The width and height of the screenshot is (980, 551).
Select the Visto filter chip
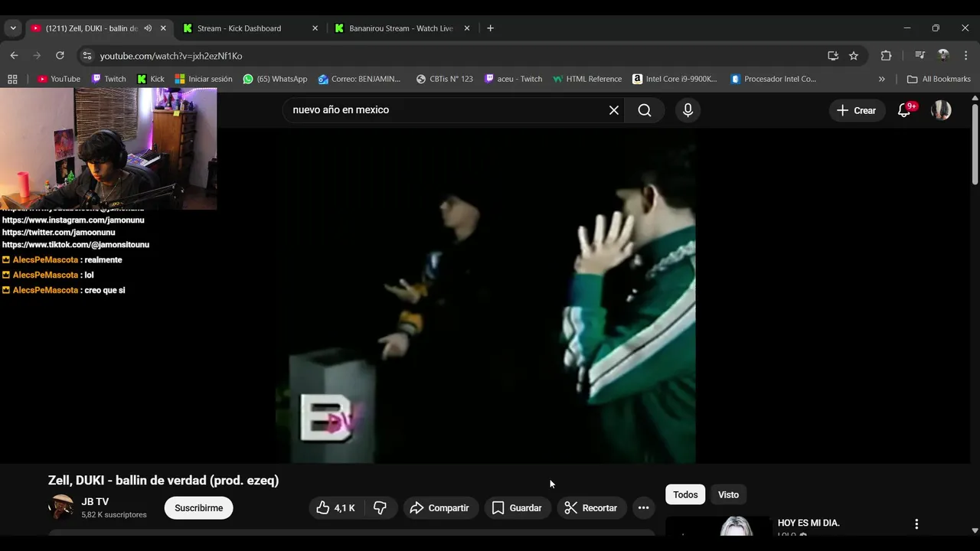tap(728, 494)
